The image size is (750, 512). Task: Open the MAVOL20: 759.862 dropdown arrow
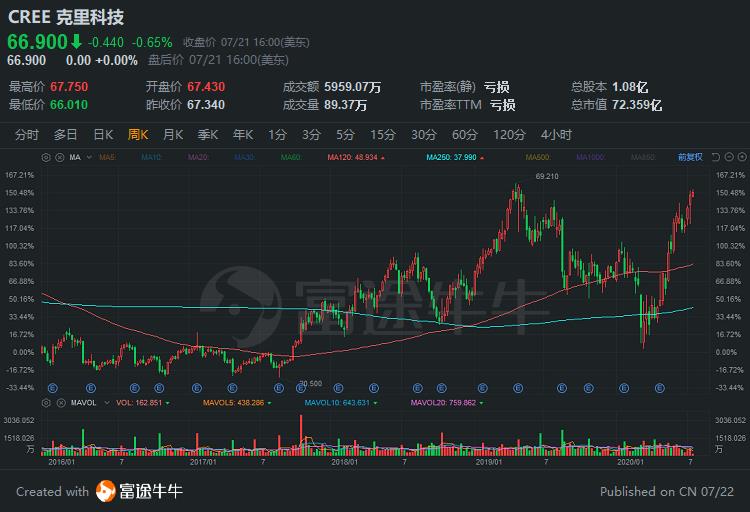point(481,403)
